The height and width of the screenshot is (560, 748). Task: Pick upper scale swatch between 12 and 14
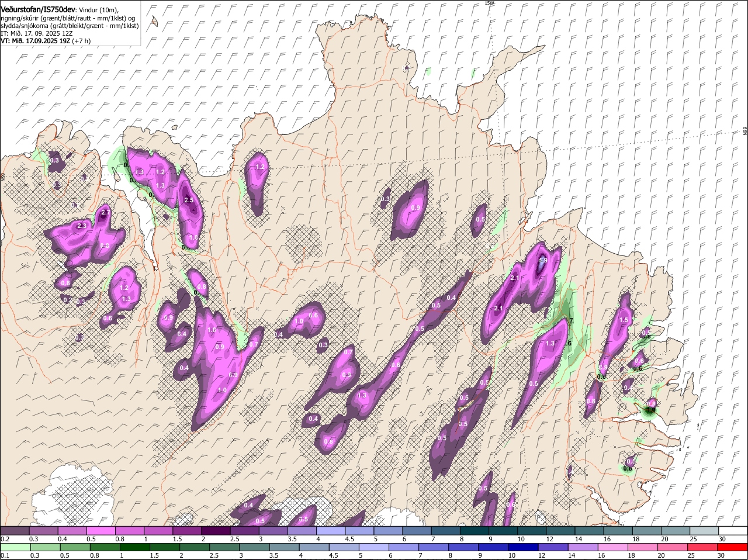[x=560, y=531]
